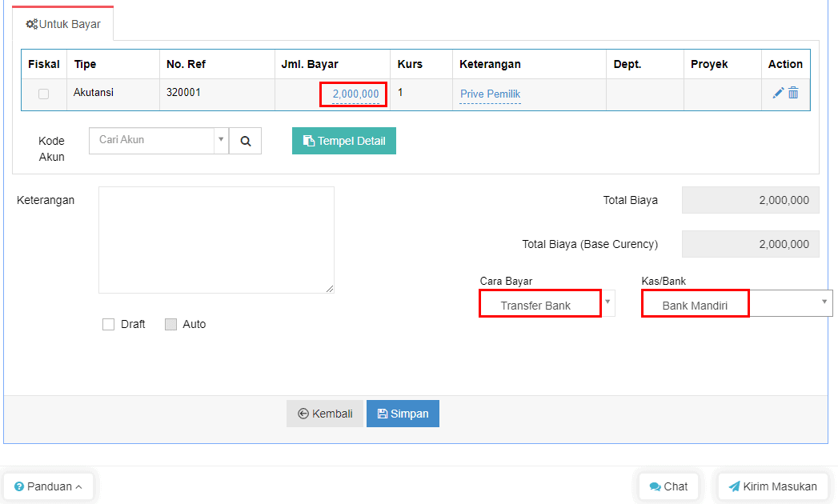Click the Kirim Masukan feedback button

tap(772, 486)
